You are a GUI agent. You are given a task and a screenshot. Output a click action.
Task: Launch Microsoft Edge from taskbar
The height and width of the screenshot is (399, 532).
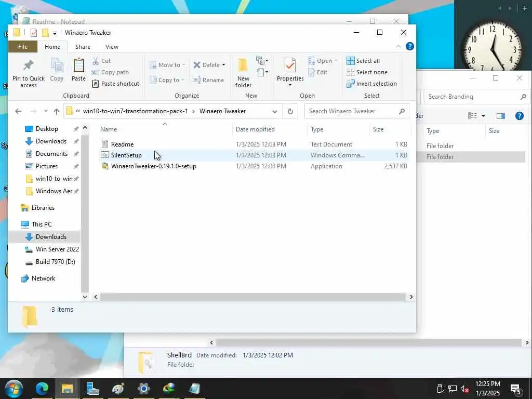(x=42, y=389)
